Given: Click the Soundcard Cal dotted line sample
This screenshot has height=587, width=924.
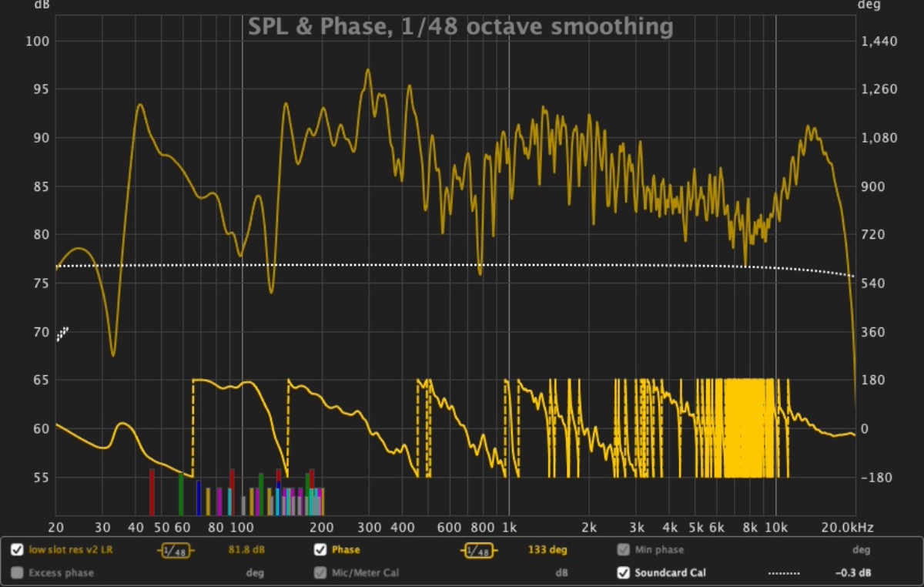Looking at the screenshot, I should click(x=784, y=573).
